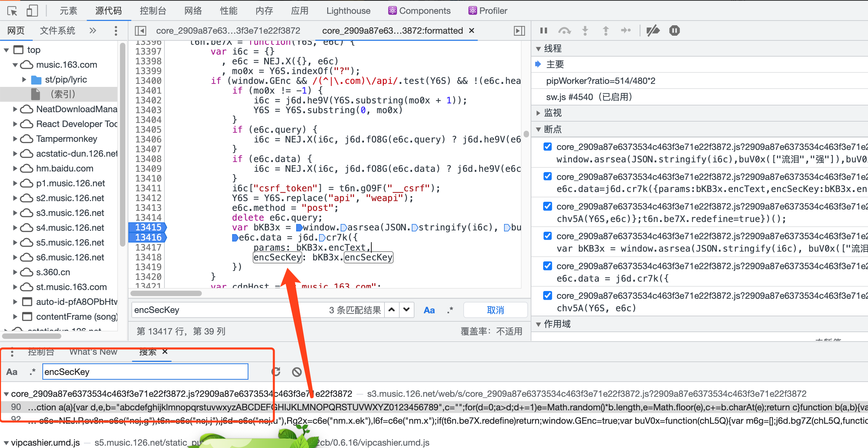The width and height of the screenshot is (868, 448).
Task: Open the Lighthouse panel
Action: 348,11
